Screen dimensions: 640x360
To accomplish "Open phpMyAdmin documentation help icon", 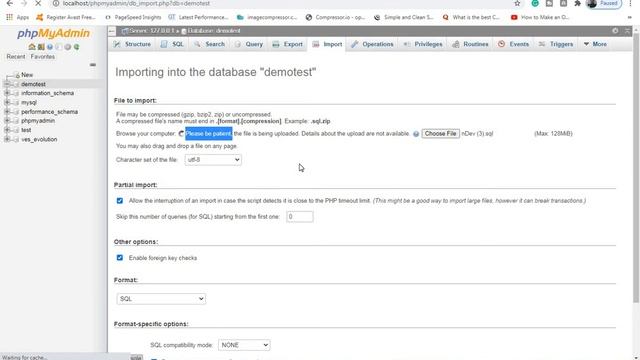I will [x=50, y=47].
